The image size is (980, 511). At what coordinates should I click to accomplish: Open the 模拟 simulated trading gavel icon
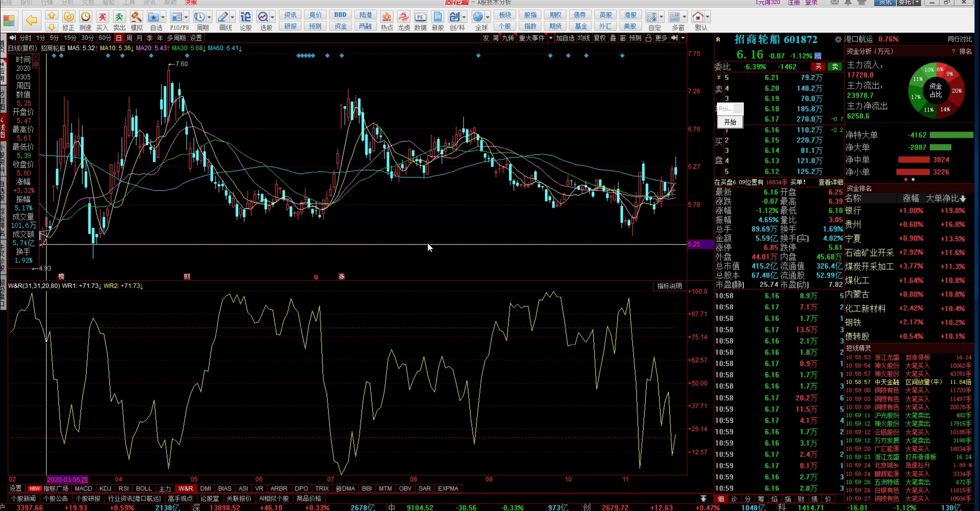tap(136, 21)
